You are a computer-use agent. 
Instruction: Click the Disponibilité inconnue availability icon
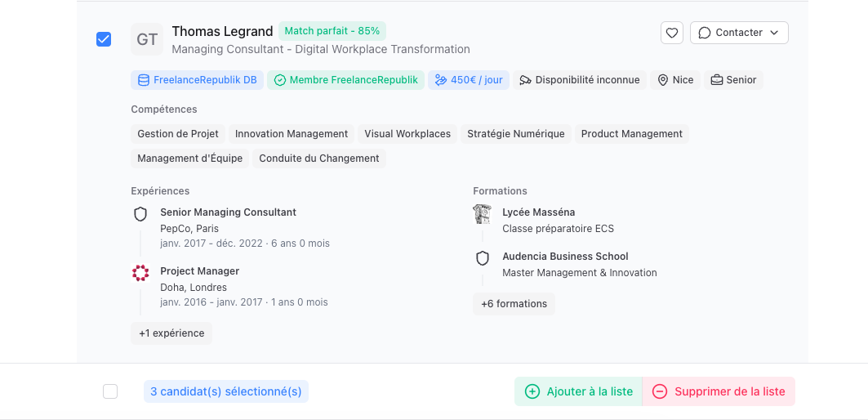tap(525, 80)
